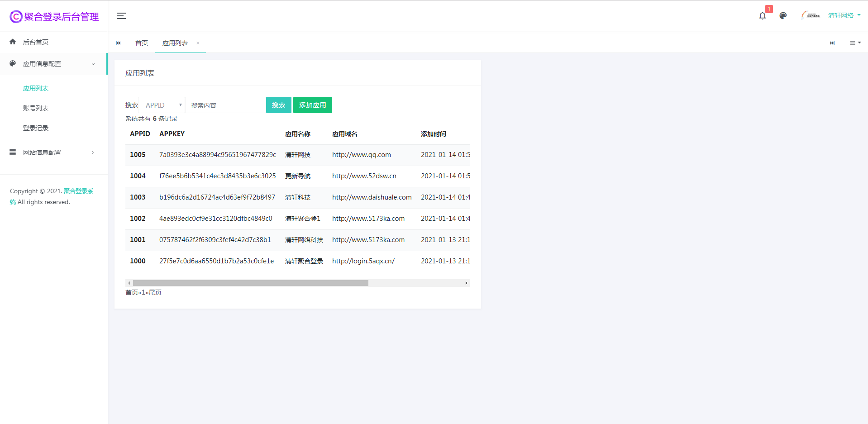Image resolution: width=868 pixels, height=424 pixels.
Task: Expand the 清轩网络 user dropdown
Action: [x=844, y=15]
